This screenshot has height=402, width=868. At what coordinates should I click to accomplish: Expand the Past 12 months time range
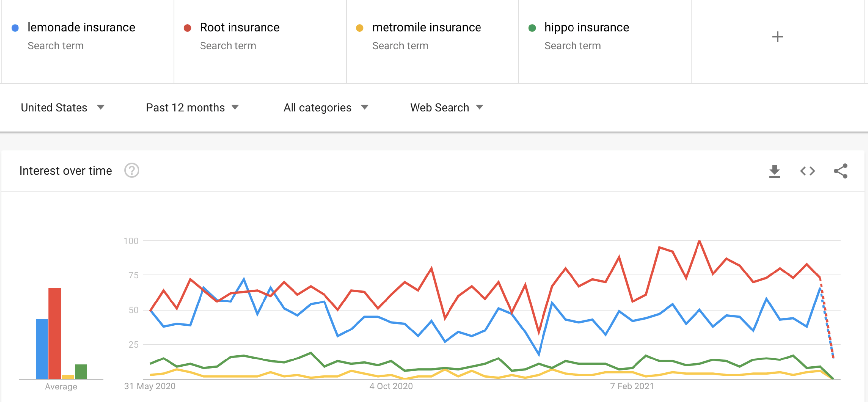point(192,108)
